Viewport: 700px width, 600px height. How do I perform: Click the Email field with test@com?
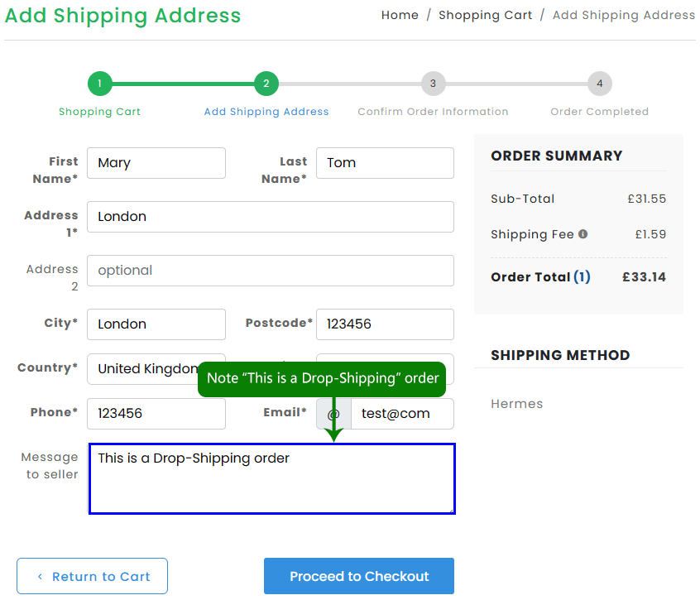[x=402, y=414]
